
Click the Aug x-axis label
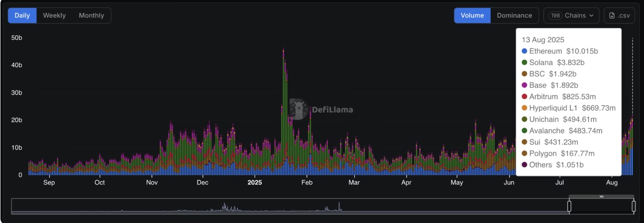tap(612, 182)
